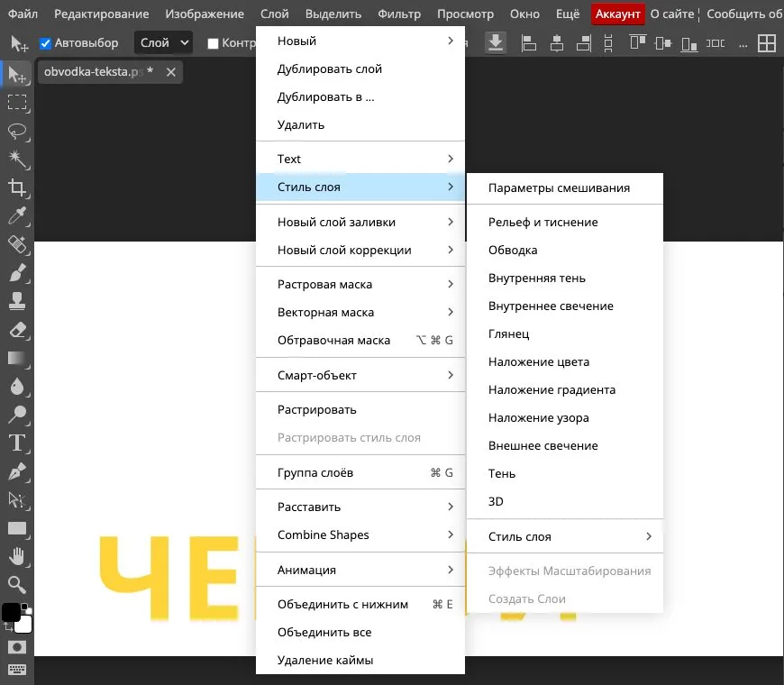Click the red Аккаунт button
Image resolution: width=784 pixels, height=685 pixels.
pos(617,14)
